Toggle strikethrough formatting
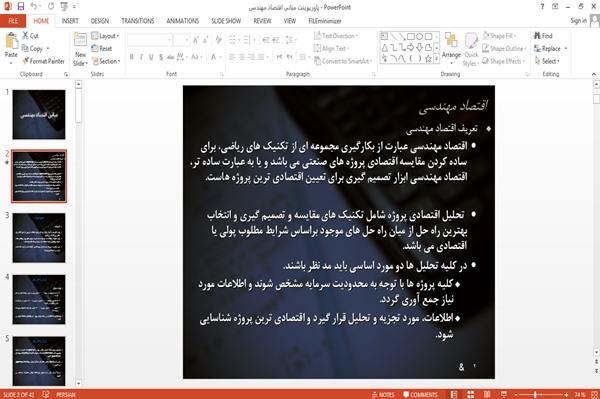Viewport: 600px width, 399px height. (x=170, y=57)
